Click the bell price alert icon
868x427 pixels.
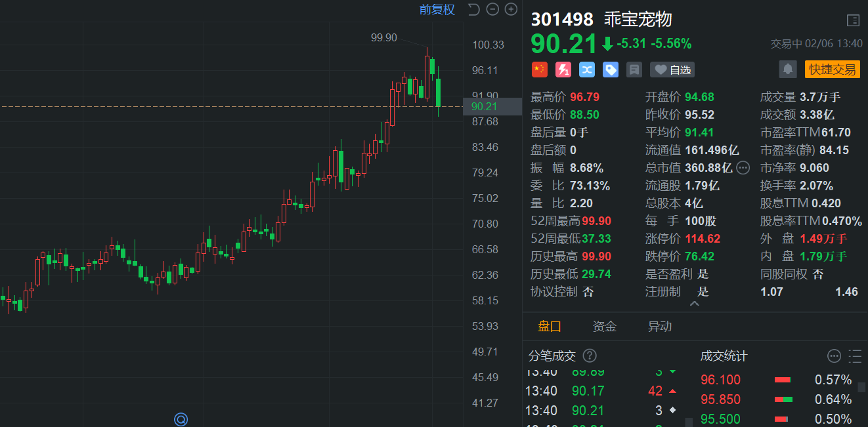click(788, 69)
